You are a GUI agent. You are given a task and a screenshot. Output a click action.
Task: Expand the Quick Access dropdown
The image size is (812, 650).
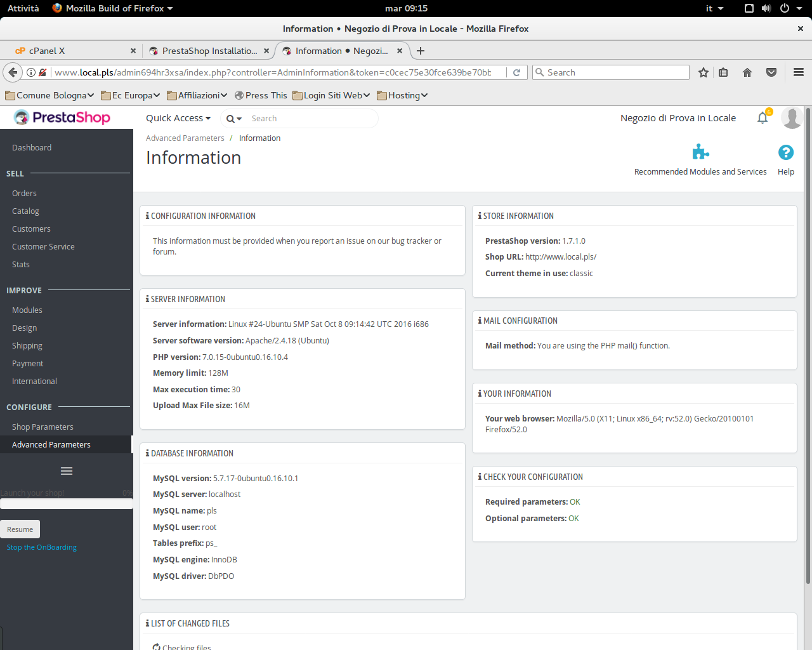pos(178,118)
